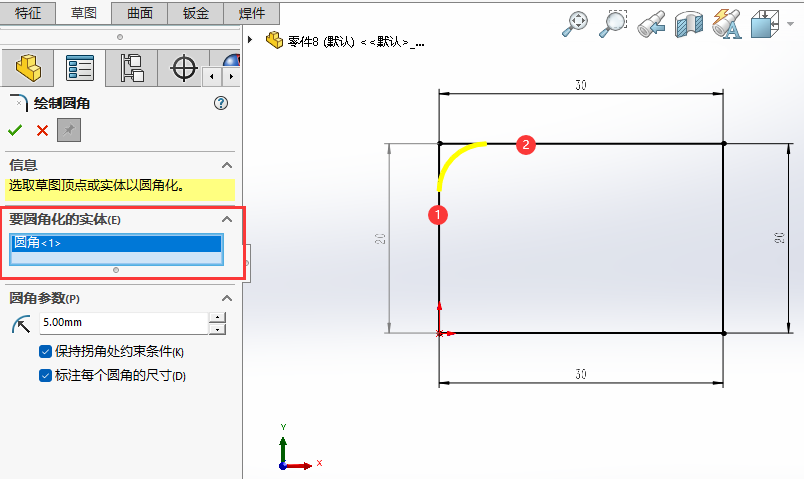Confirm the sketch fillet with green check
Viewport: 804px width, 479px height.
[x=15, y=130]
